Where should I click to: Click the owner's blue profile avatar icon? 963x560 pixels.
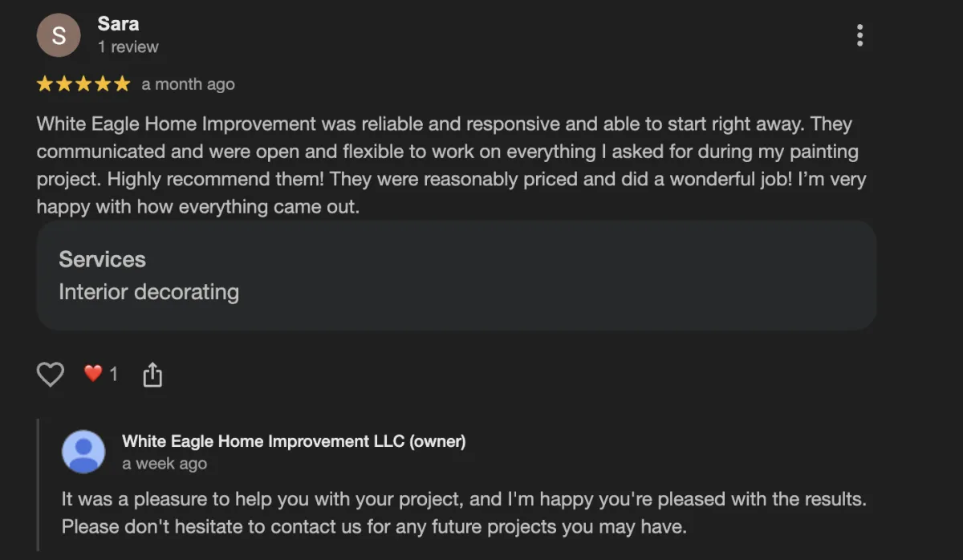click(x=83, y=452)
